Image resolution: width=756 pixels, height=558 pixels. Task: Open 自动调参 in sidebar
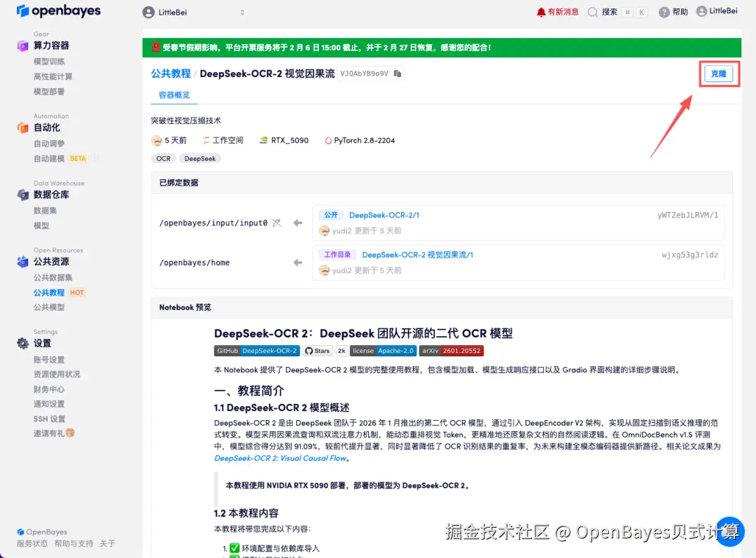[x=49, y=144]
